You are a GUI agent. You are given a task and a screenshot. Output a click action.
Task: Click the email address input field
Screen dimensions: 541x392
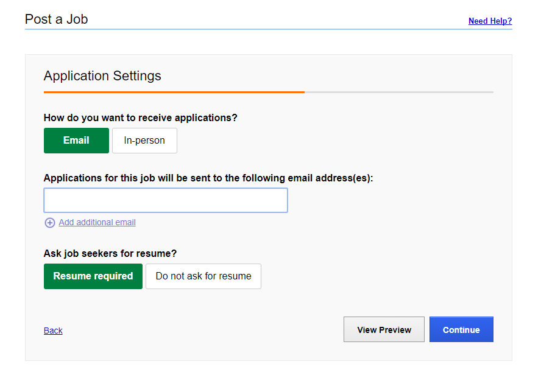(x=165, y=200)
